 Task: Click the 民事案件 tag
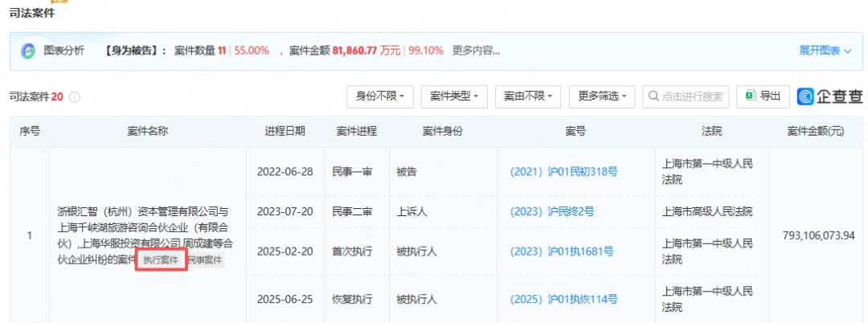tap(205, 260)
